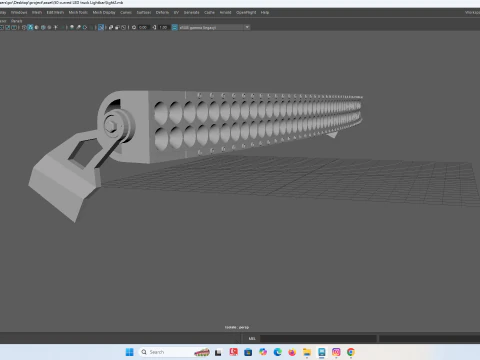
Task: Click the gamma reset icon
Action: tap(154, 27)
